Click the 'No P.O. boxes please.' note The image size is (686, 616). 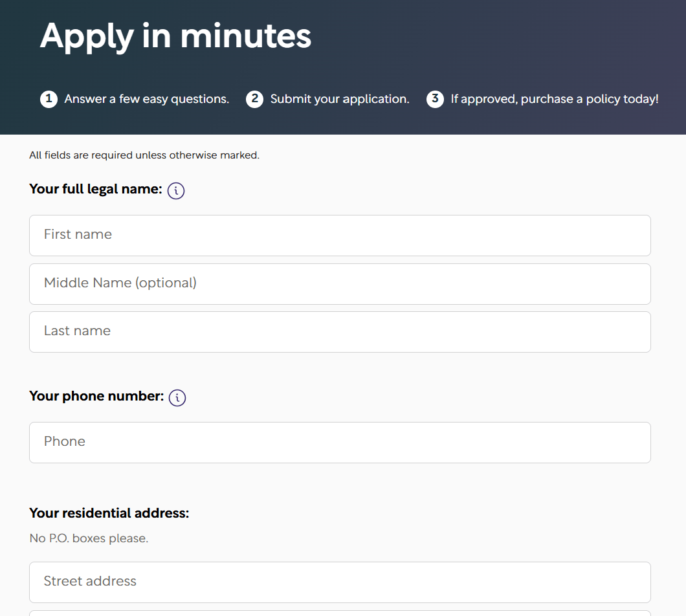(89, 538)
